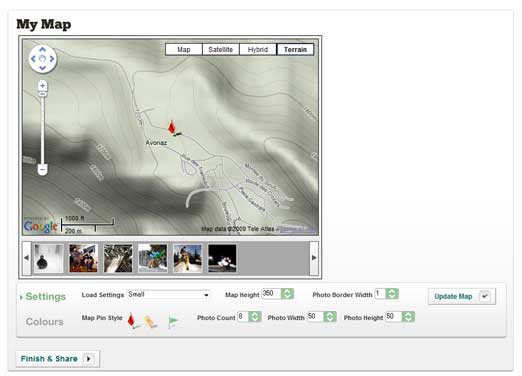Open the fourth blue snowboarder thumbnail

tap(153, 258)
